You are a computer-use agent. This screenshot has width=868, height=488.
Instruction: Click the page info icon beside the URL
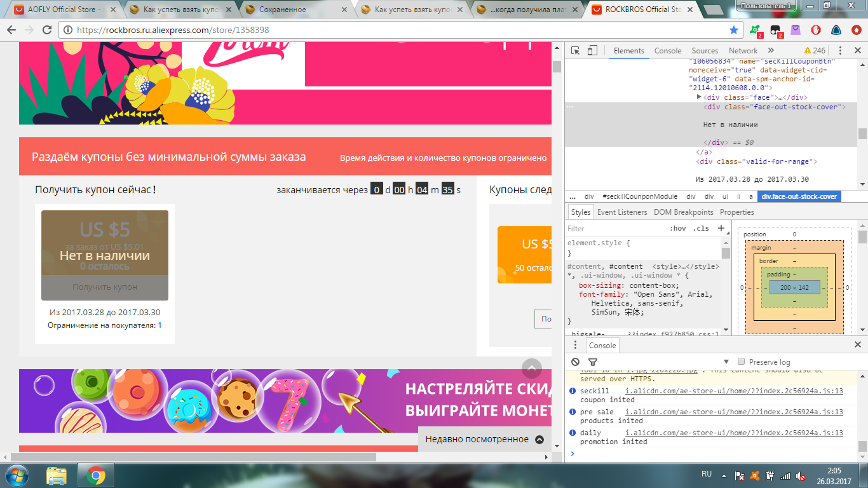[x=68, y=30]
